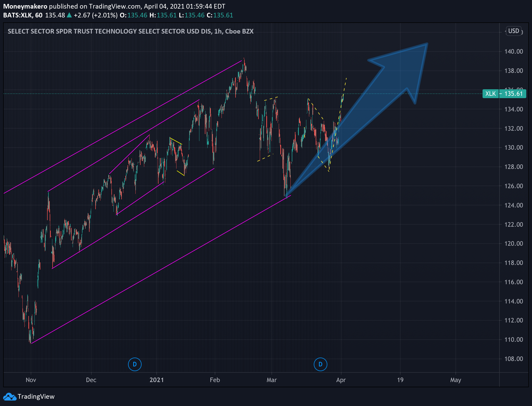Click the close value C:135.61
Viewport: 532px width, 406px height.
pos(220,15)
